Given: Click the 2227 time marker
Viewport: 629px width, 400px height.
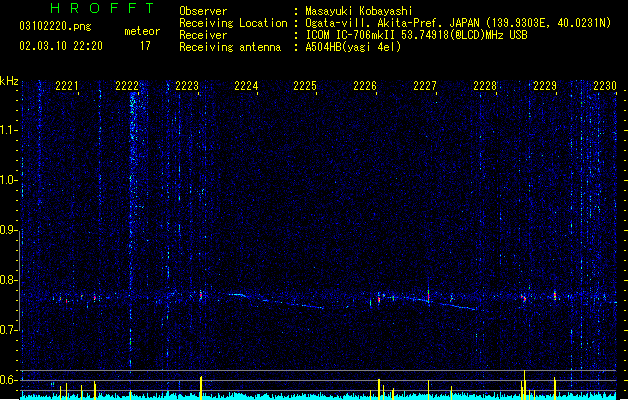Looking at the screenshot, I should click(x=425, y=86).
